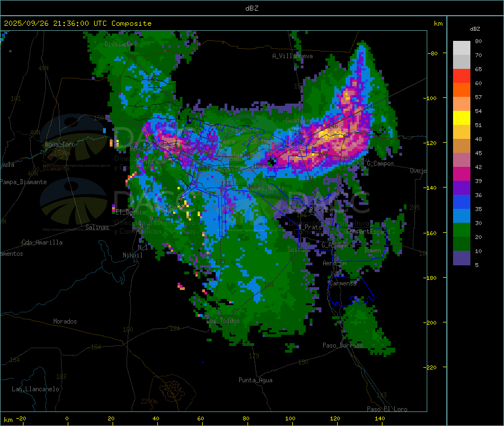The width and height of the screenshot is (504, 426).
Task: Click the km unit label top right
Action: point(438,24)
